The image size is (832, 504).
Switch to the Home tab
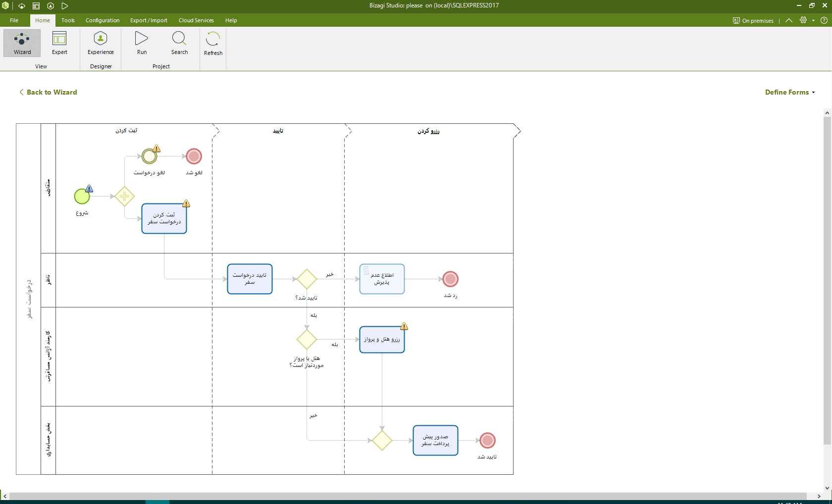tap(43, 20)
